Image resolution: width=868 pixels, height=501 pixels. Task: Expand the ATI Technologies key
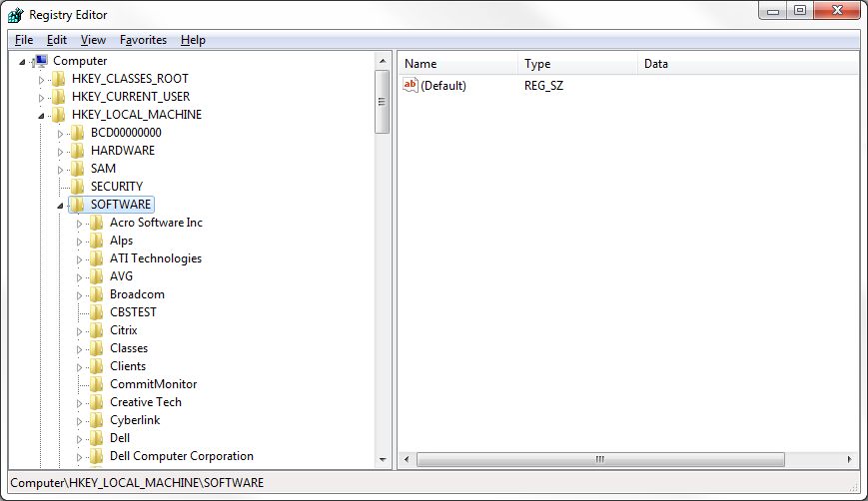[x=80, y=259]
